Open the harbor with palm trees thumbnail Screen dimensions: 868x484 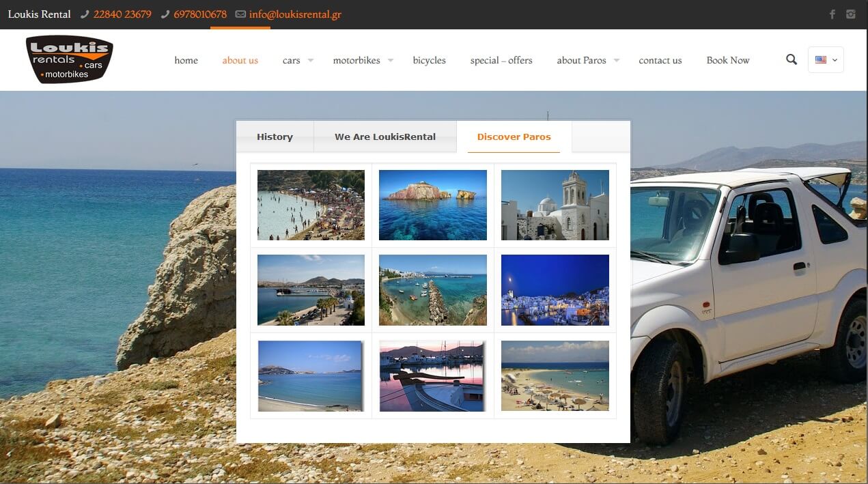coord(311,290)
